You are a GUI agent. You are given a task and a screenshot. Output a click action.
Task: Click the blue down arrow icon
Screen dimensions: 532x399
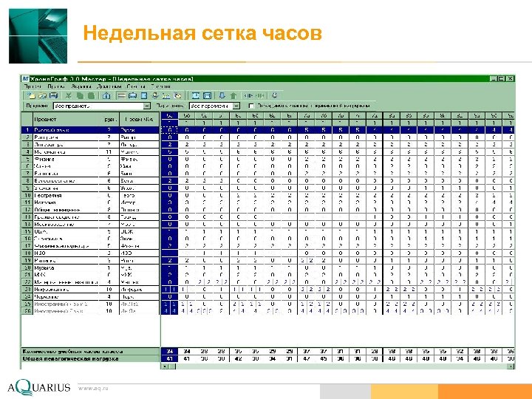(222, 95)
